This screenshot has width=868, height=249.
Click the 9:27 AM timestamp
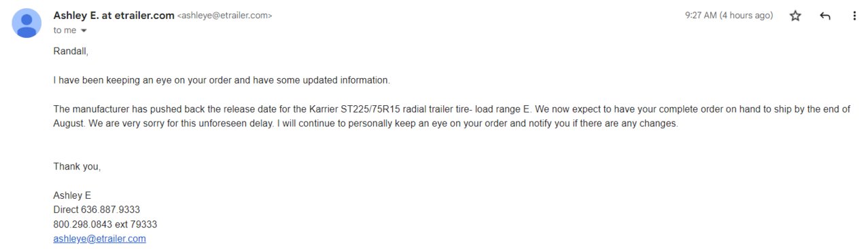(729, 16)
